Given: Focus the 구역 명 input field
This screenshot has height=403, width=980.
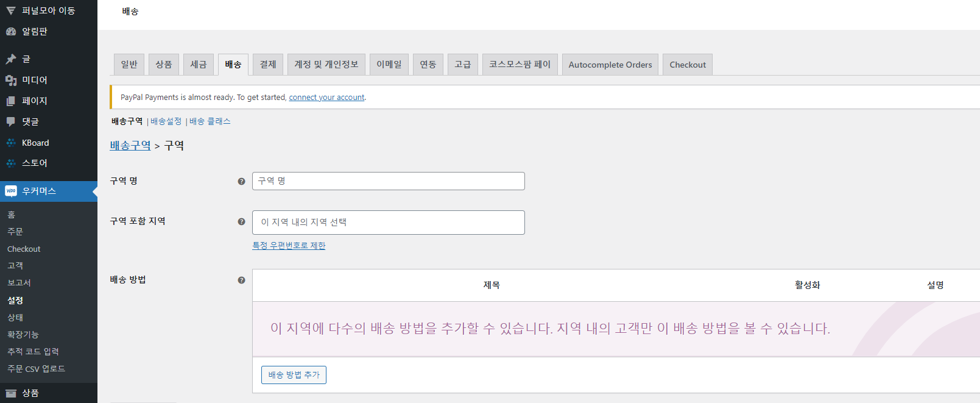Looking at the screenshot, I should tap(389, 181).
